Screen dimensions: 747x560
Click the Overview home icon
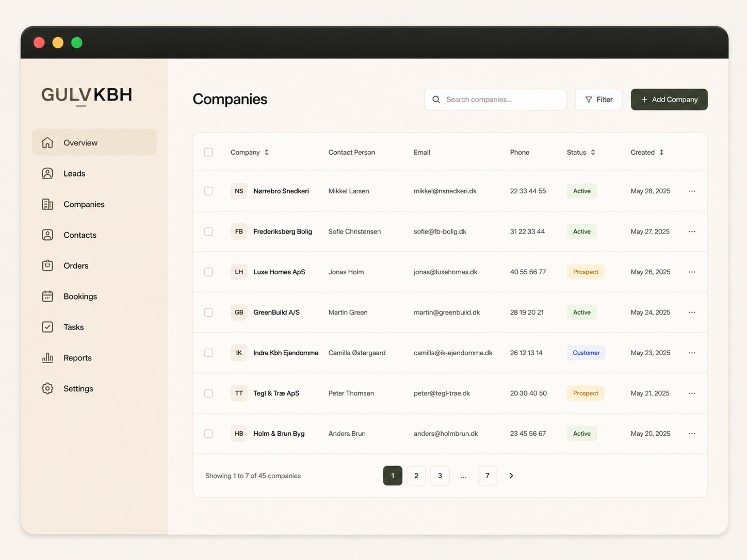(x=47, y=142)
